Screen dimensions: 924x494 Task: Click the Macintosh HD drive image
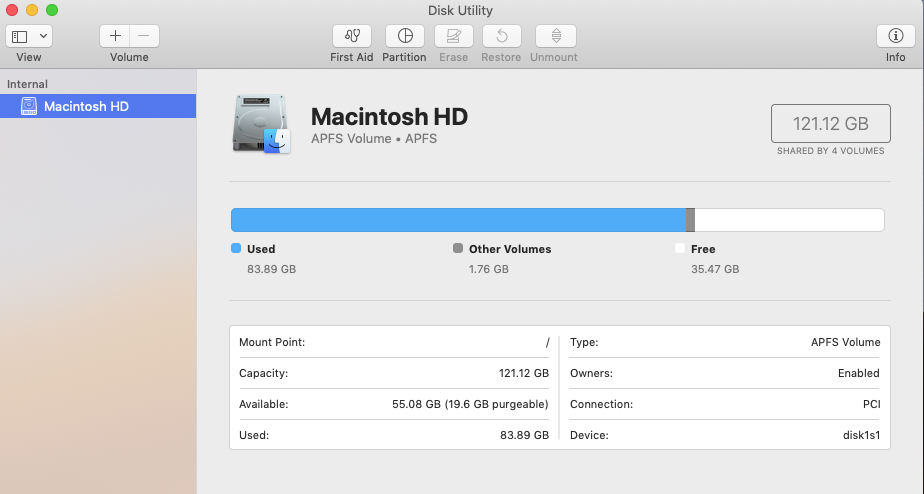[x=262, y=124]
